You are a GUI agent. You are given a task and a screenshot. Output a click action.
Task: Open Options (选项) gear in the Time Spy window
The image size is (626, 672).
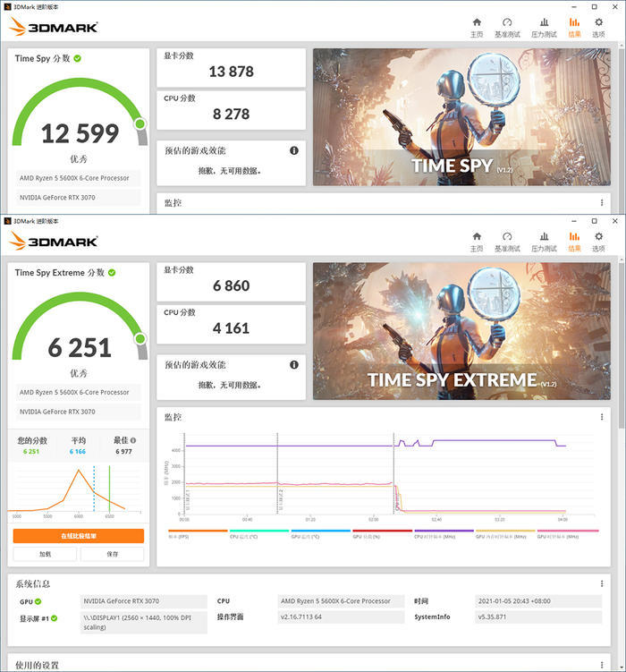[x=598, y=28]
